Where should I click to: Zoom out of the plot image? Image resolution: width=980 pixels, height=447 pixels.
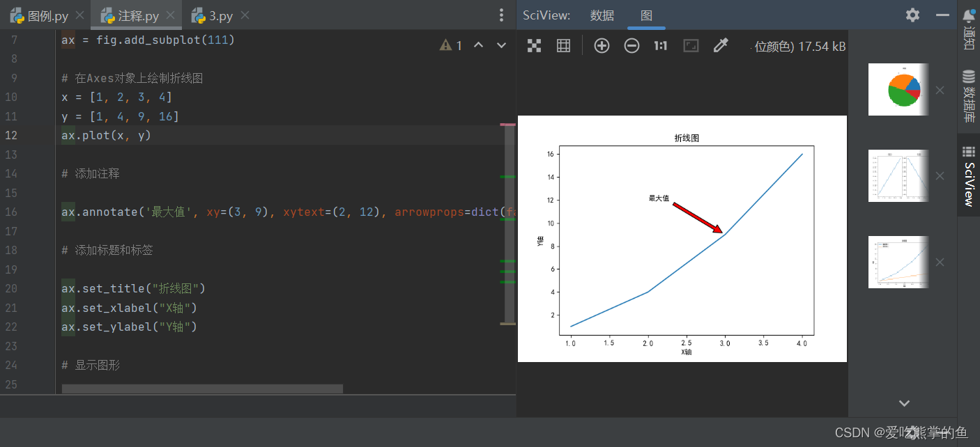(631, 46)
